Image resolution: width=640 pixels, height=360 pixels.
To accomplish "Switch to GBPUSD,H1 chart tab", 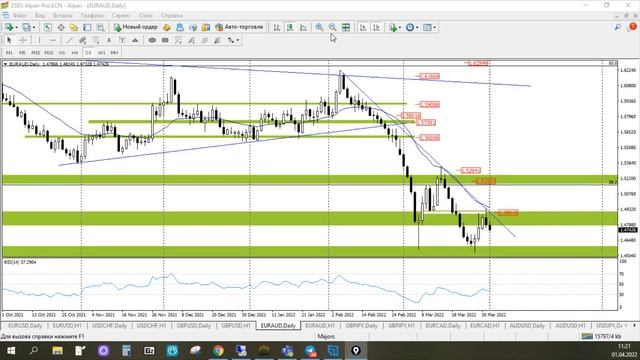I will tap(236, 326).
